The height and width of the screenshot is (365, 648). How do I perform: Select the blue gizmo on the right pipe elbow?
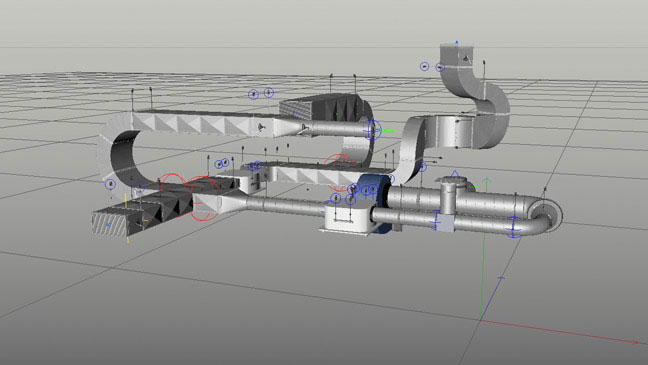coord(514,227)
